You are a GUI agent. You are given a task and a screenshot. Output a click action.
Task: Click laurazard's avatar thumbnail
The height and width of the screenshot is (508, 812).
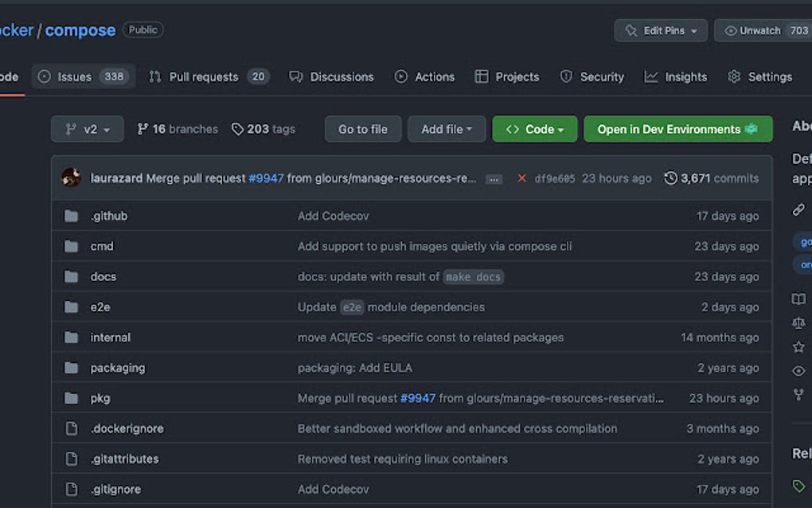(72, 178)
